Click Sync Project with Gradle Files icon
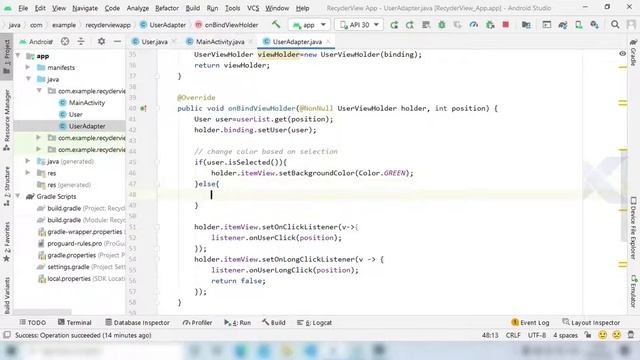 (x=562, y=25)
